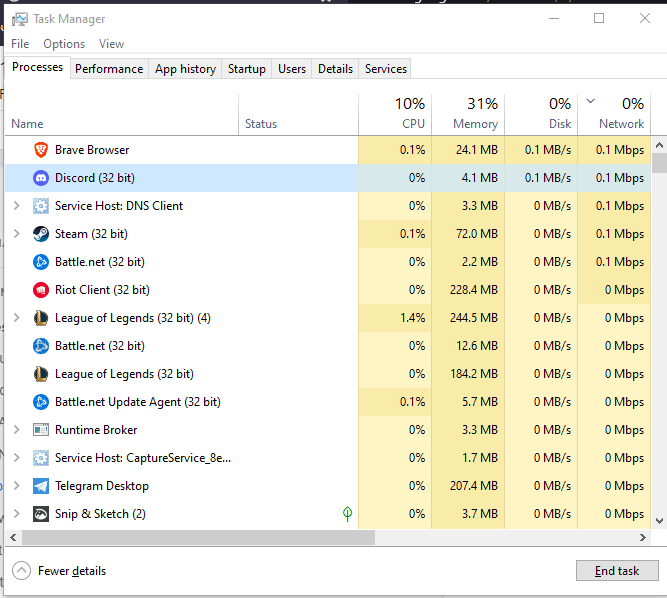The width and height of the screenshot is (667, 598).
Task: Click the 207.4 MB memory value
Action: (474, 486)
